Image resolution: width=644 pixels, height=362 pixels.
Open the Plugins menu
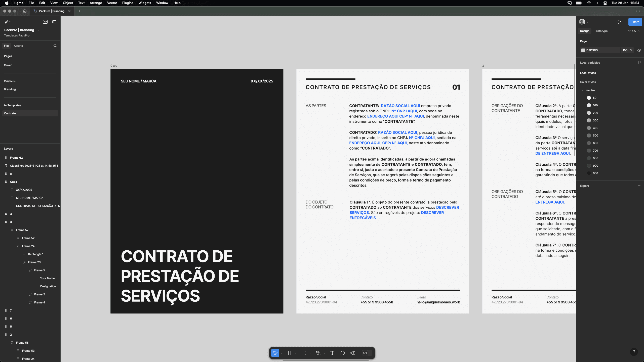click(128, 3)
